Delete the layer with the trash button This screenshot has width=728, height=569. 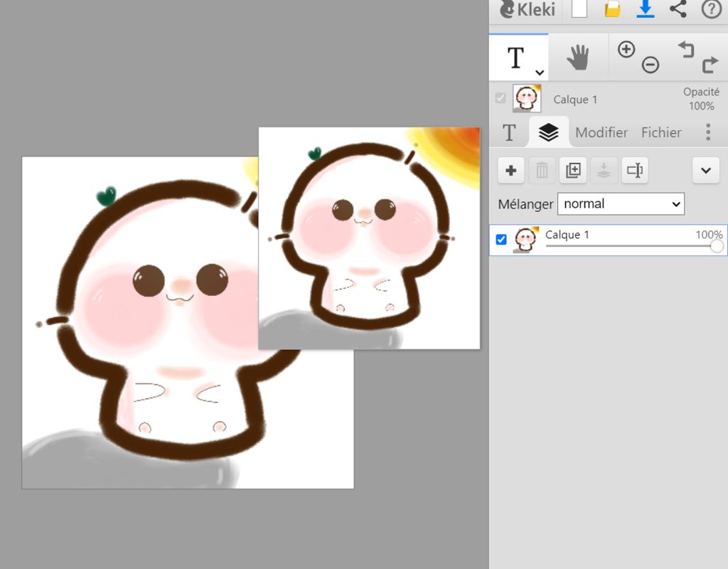(542, 170)
